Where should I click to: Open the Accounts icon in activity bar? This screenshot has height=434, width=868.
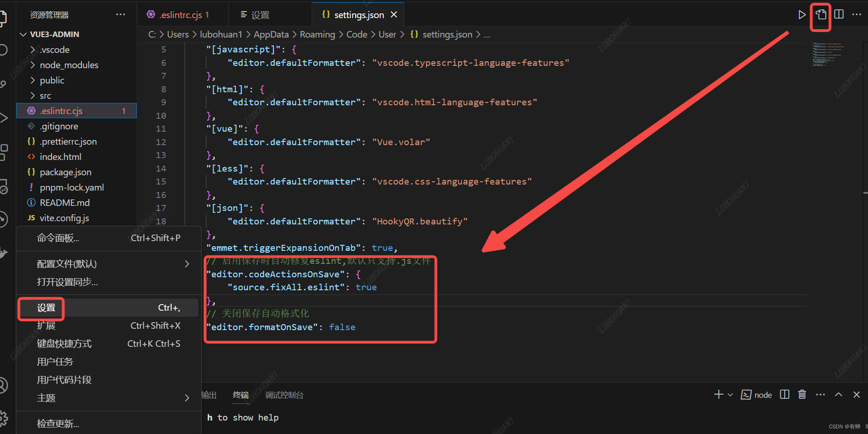coord(3,385)
